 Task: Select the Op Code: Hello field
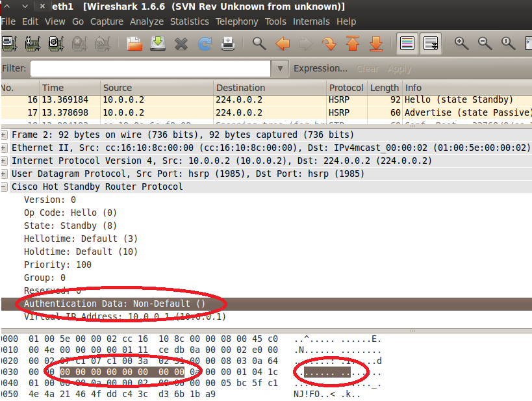70,213
